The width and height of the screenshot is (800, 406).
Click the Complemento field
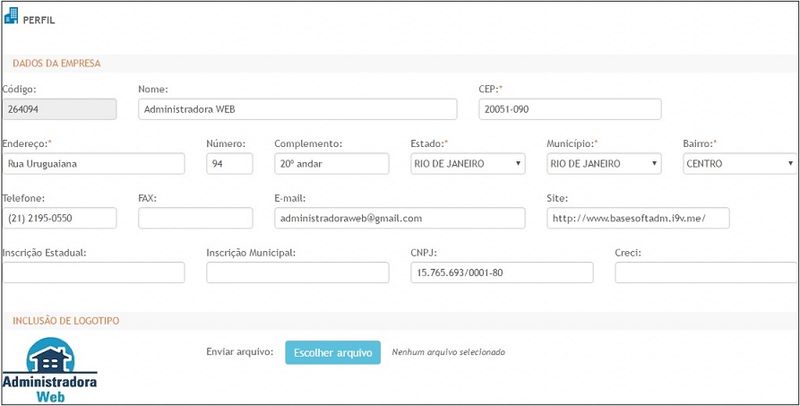(331, 163)
